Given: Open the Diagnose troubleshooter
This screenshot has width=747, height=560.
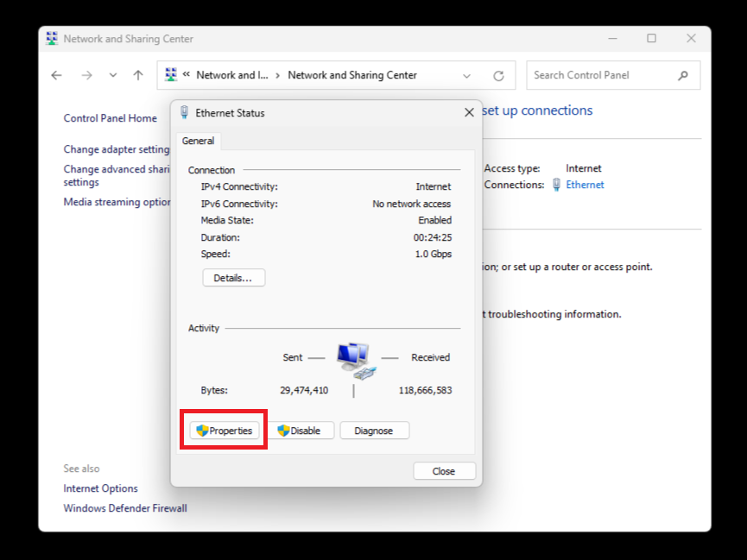Looking at the screenshot, I should click(x=374, y=431).
